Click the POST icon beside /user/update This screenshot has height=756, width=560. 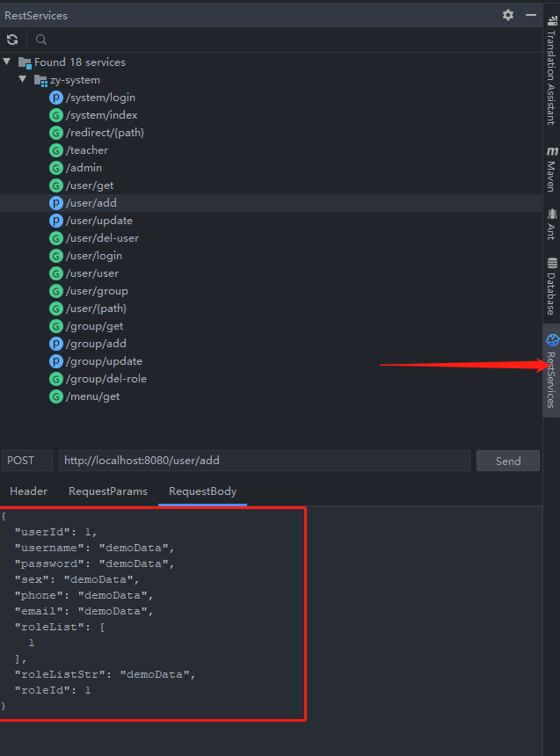coord(56,221)
